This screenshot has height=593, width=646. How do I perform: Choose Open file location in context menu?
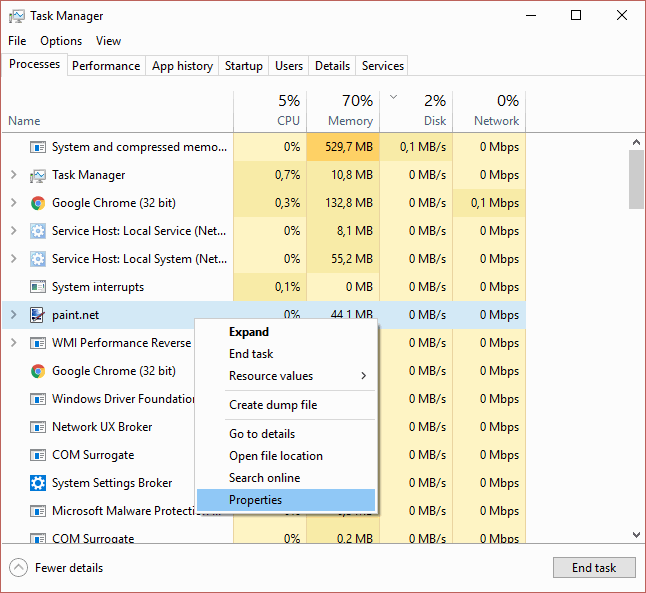[x=286, y=456]
